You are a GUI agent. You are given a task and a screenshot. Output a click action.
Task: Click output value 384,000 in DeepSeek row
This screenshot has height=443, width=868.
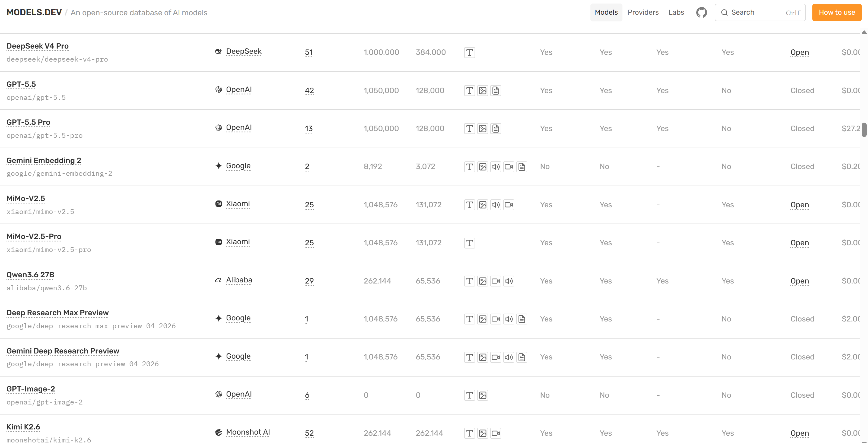click(x=431, y=52)
